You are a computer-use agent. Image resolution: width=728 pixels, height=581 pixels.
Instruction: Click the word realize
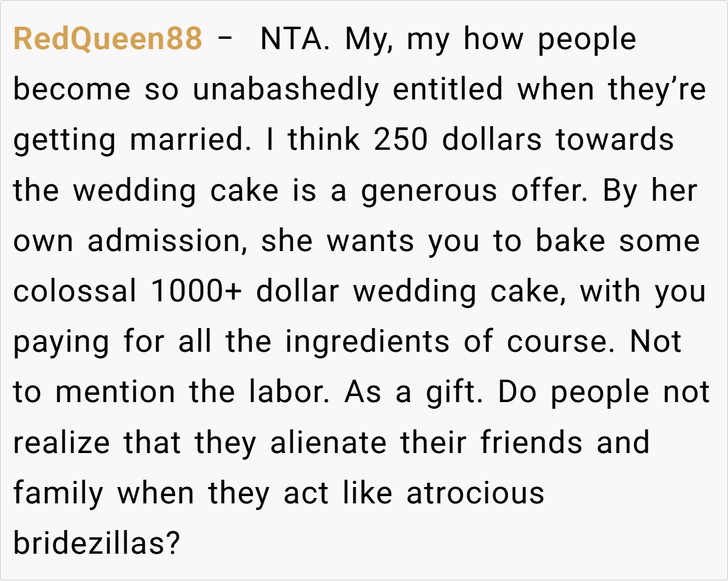click(62, 443)
